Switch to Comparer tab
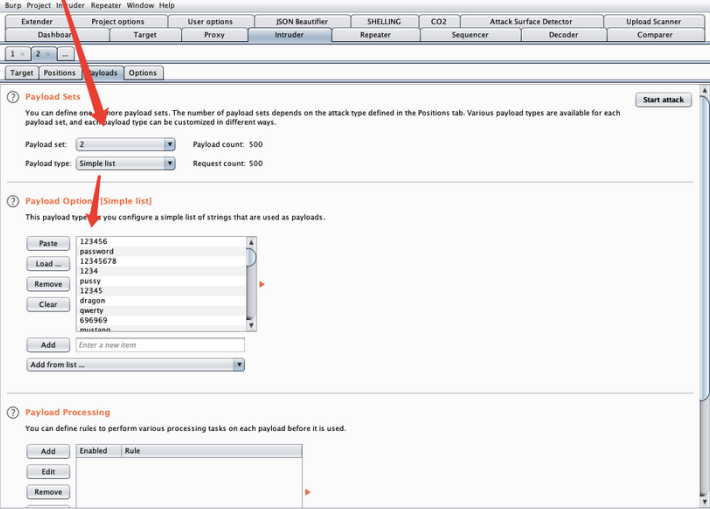Screen dimensions: 710x509 coord(655,35)
